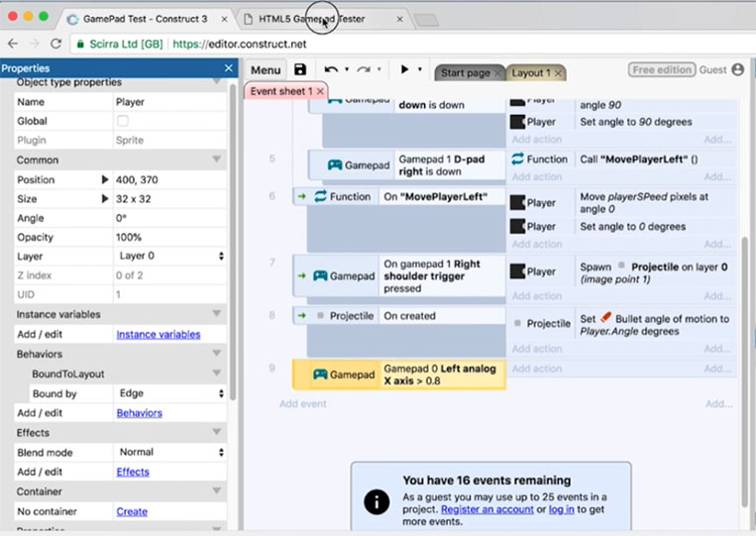Open the undo history dropdown arrow
756x536 pixels.
(x=347, y=69)
